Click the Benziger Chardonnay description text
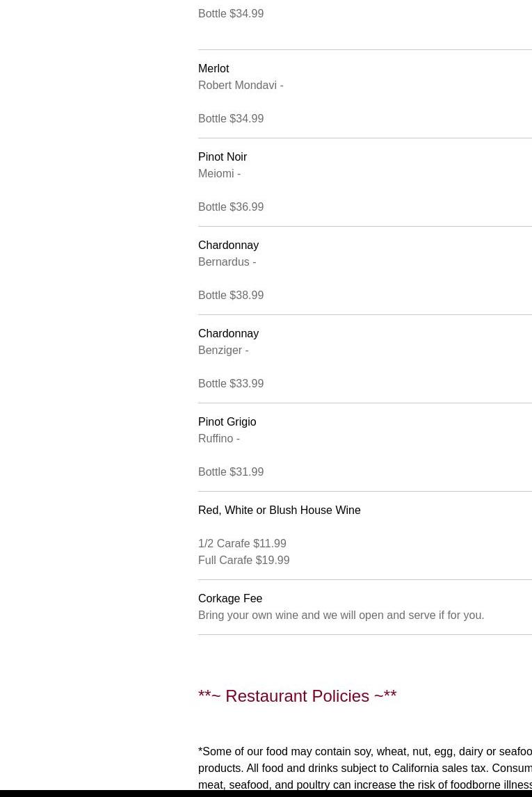The height and width of the screenshot is (797, 532). pyautogui.click(x=223, y=351)
